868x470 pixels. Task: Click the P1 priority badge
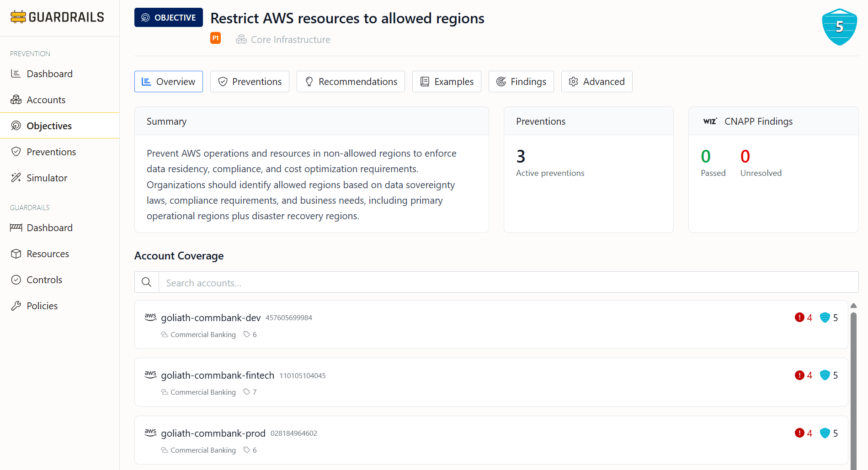[215, 38]
